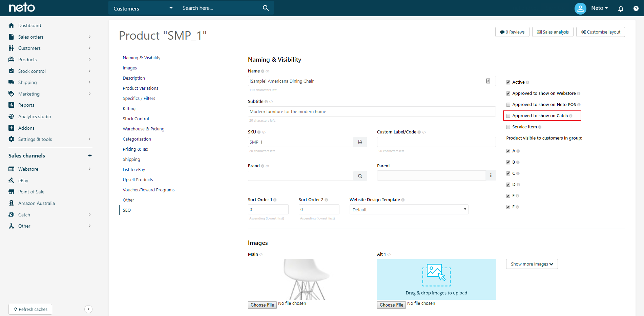Click the Brand search icon
644x316 pixels.
click(x=360, y=176)
